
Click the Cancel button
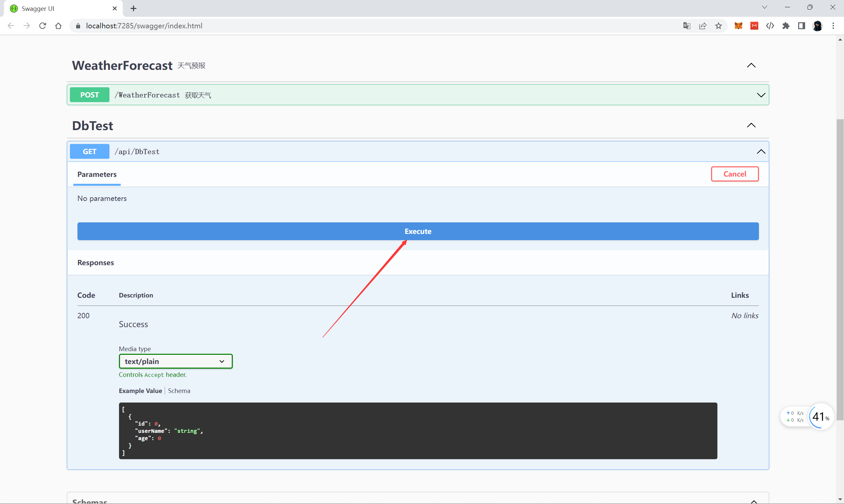pos(735,174)
